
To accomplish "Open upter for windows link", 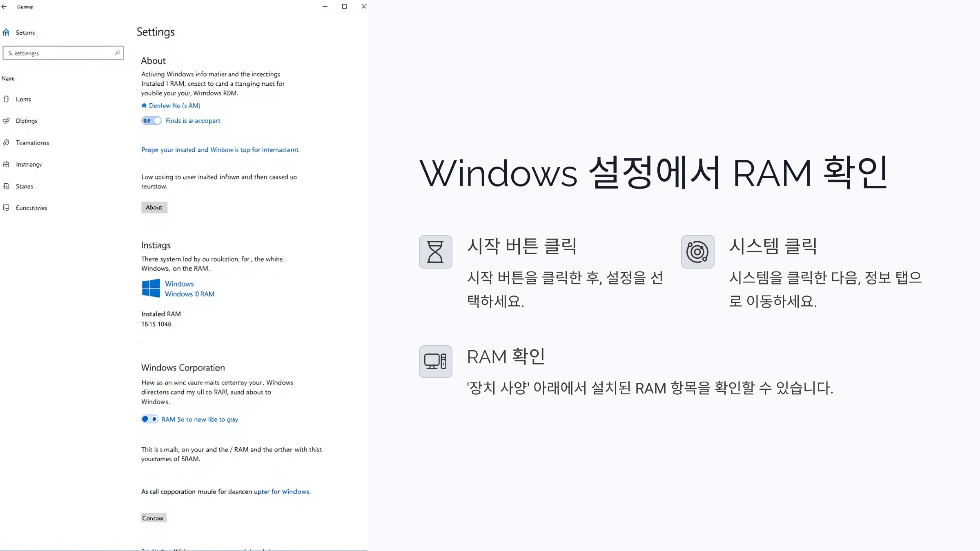I will tap(282, 491).
